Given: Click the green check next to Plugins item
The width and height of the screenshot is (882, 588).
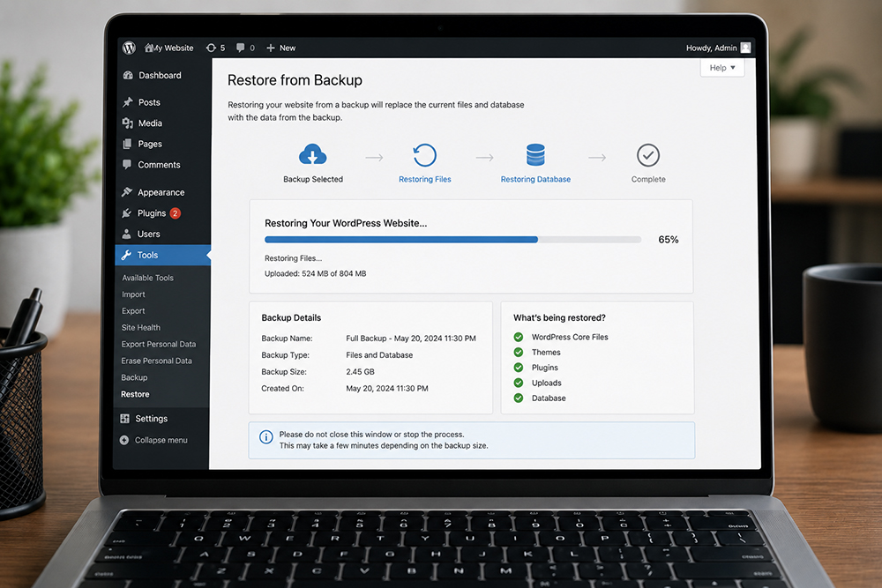Looking at the screenshot, I should 519,368.
